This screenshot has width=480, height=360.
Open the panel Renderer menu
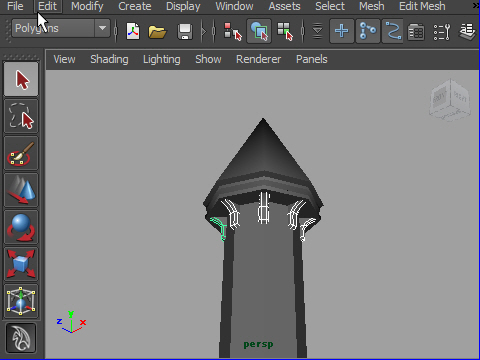click(x=258, y=59)
